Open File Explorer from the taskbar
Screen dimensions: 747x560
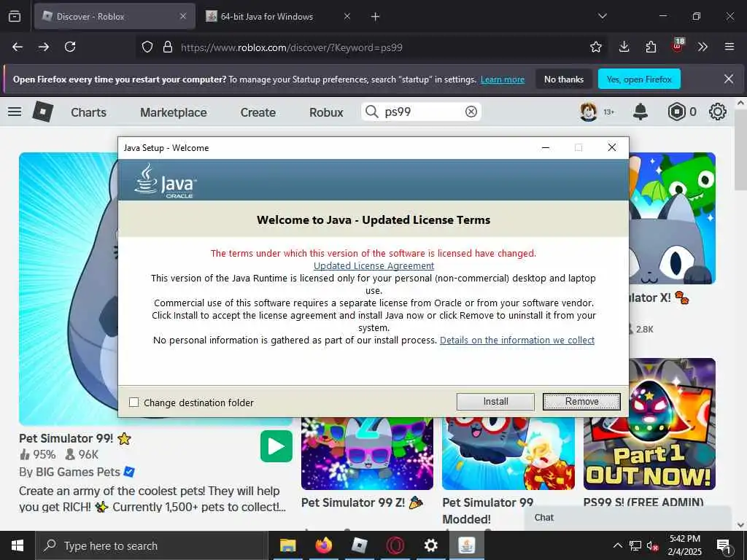[287, 545]
